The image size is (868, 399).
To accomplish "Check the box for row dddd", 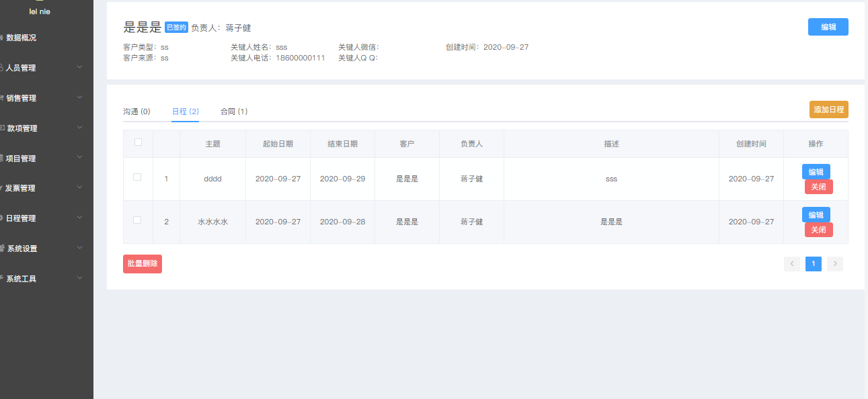I will tap(137, 177).
